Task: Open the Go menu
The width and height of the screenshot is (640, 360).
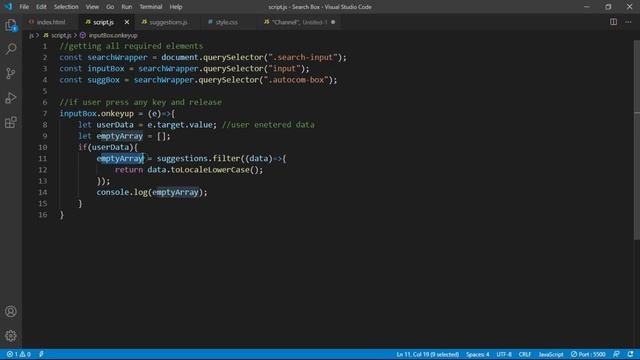Action: point(110,7)
